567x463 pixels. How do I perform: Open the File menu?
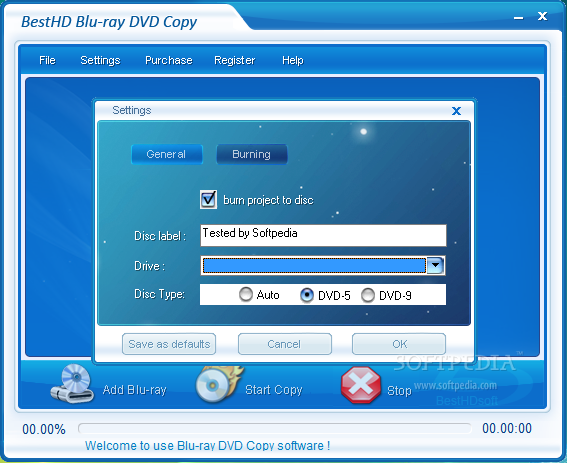point(47,60)
